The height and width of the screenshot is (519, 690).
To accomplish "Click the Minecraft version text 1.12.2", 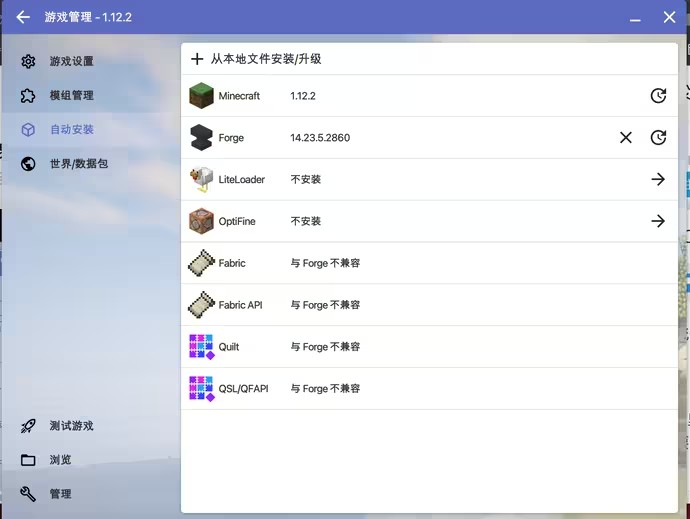I will pyautogui.click(x=303, y=96).
